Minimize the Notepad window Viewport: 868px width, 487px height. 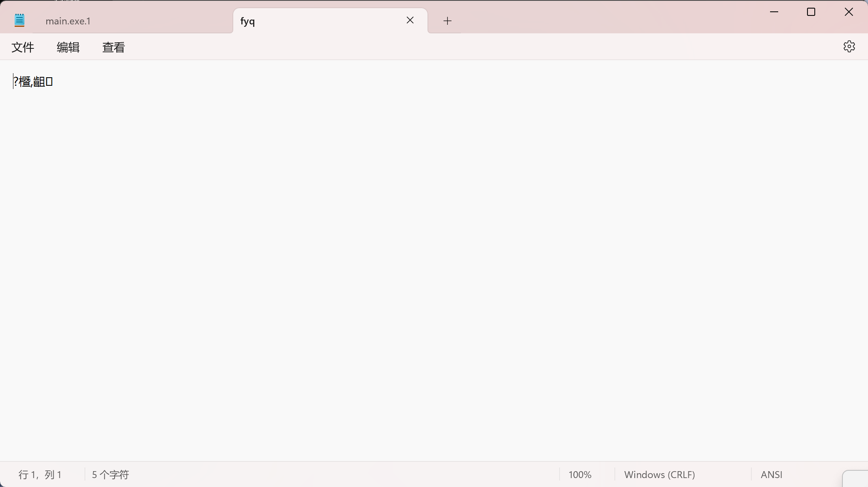(774, 12)
